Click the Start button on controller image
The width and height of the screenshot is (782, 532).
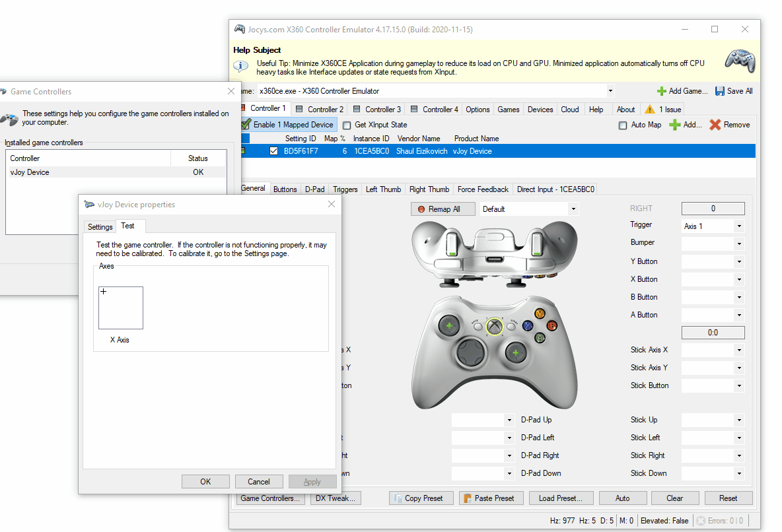click(511, 327)
